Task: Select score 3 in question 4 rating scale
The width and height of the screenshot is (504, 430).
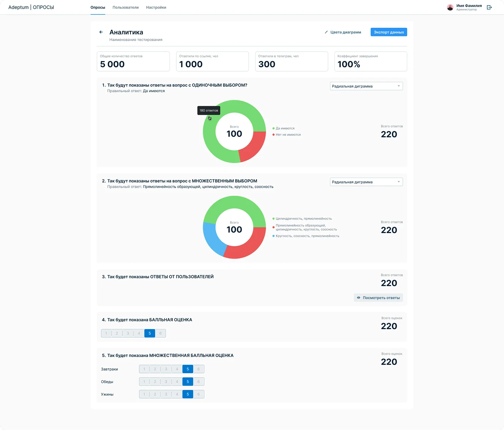Action: [128, 333]
